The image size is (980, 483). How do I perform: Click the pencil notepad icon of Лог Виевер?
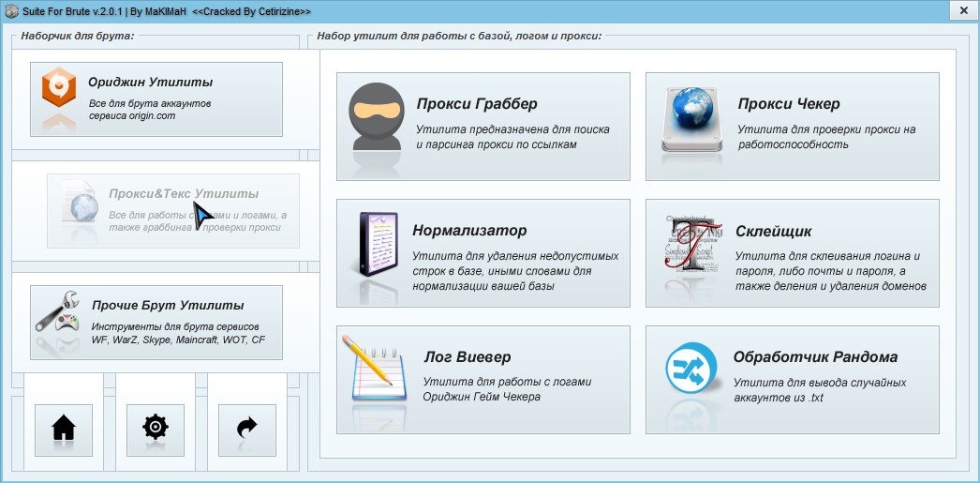pyautogui.click(x=375, y=368)
